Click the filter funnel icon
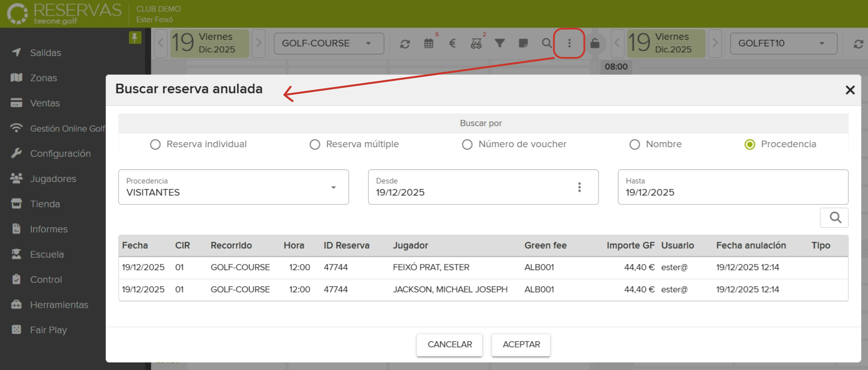 500,44
